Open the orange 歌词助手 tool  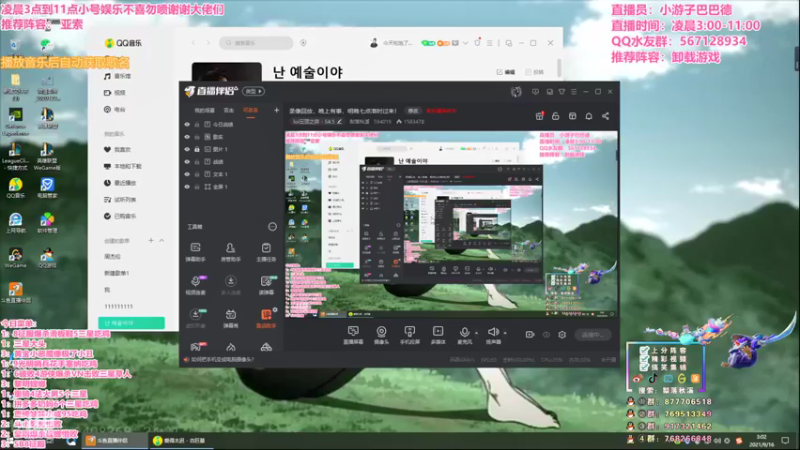[266, 318]
